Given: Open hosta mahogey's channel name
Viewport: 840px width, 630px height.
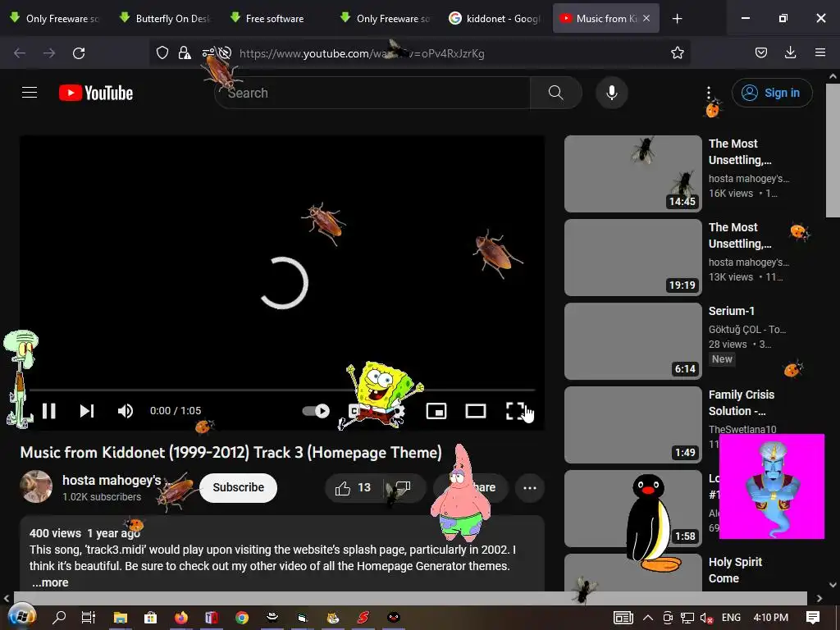Looking at the screenshot, I should point(112,480).
